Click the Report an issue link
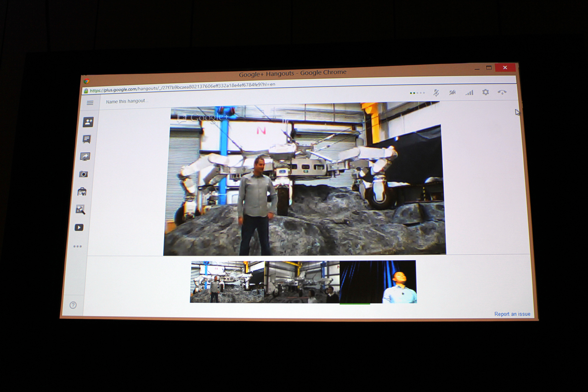The image size is (588, 392). click(512, 314)
